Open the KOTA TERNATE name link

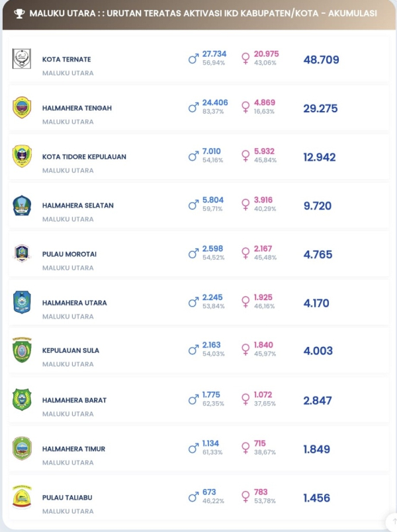pyautogui.click(x=67, y=59)
